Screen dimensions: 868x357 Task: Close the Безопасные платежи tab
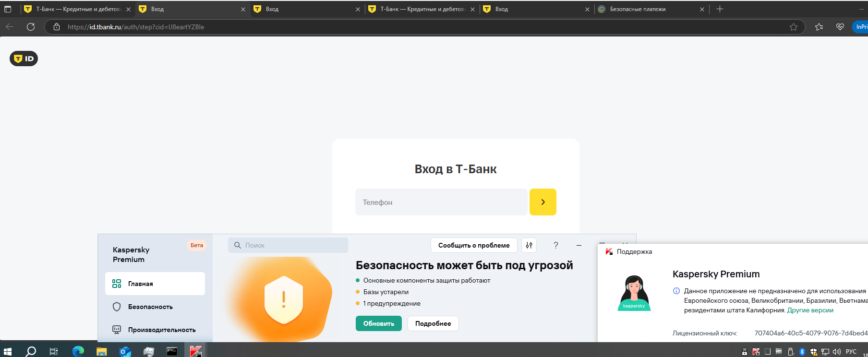pos(702,9)
